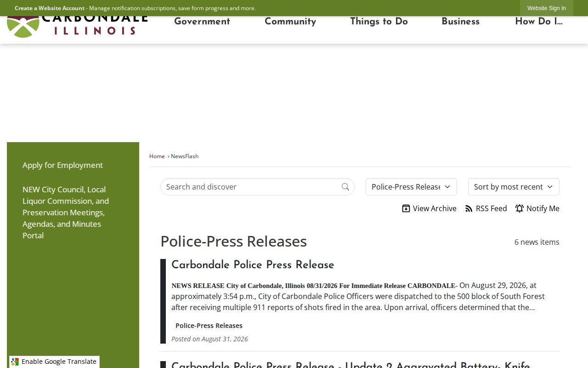The image size is (588, 368).
Task: Click Enable Google Translate text
Action: pos(59,362)
